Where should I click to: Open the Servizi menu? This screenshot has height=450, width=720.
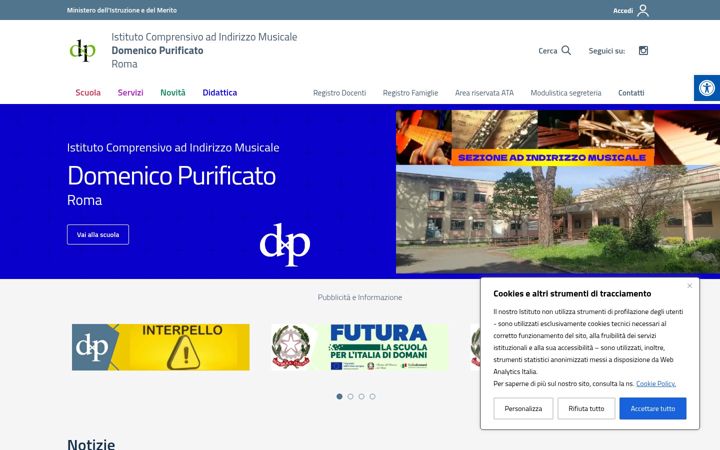tap(130, 93)
